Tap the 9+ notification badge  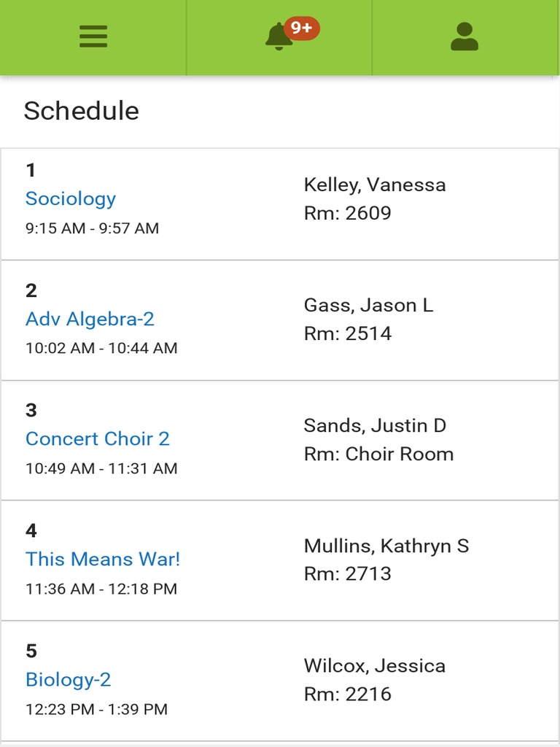(302, 28)
